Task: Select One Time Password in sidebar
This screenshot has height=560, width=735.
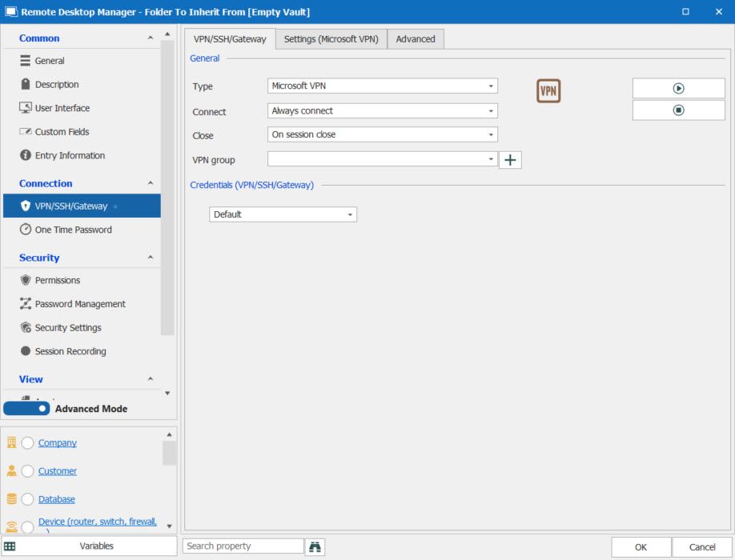Action: 73,230
